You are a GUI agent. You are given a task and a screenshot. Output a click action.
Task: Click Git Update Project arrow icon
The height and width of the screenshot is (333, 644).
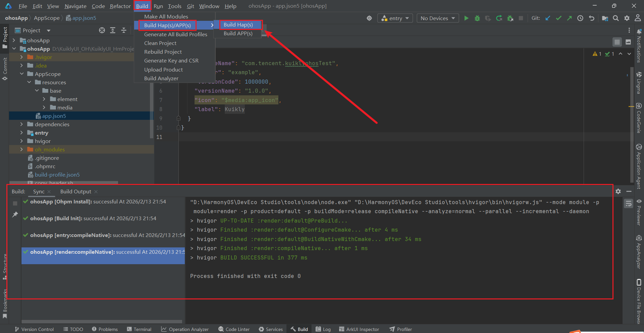pyautogui.click(x=548, y=18)
